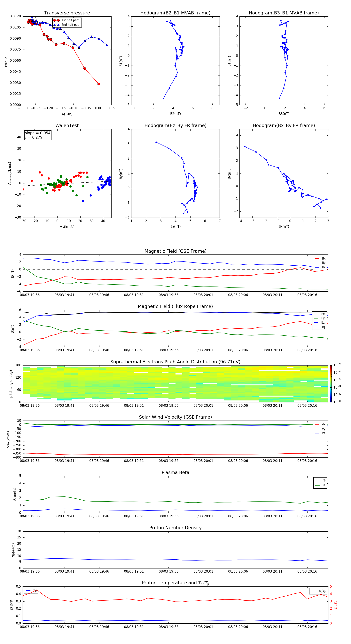
Task: Click the "Solar Wind Velocity (GSE Frame)" title
Action: tap(175, 417)
